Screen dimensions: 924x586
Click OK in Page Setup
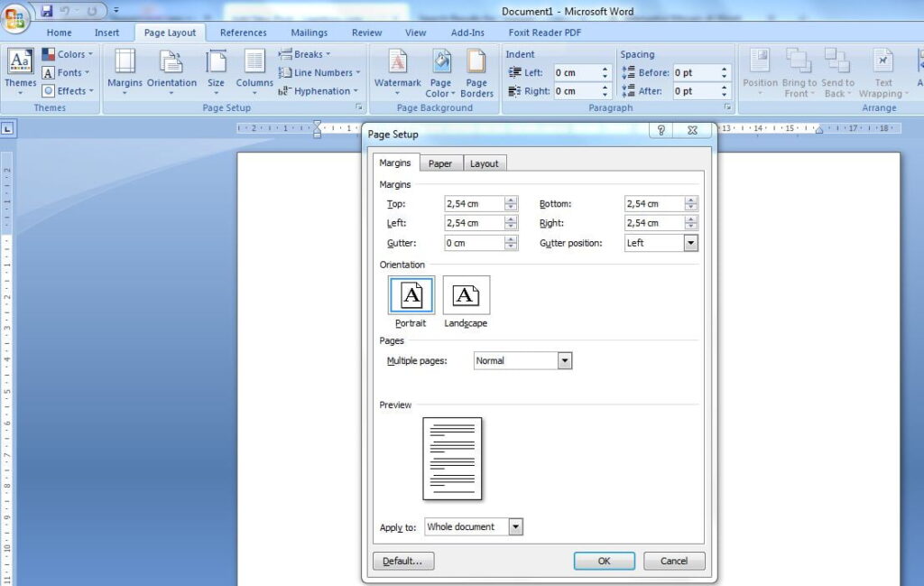604,561
